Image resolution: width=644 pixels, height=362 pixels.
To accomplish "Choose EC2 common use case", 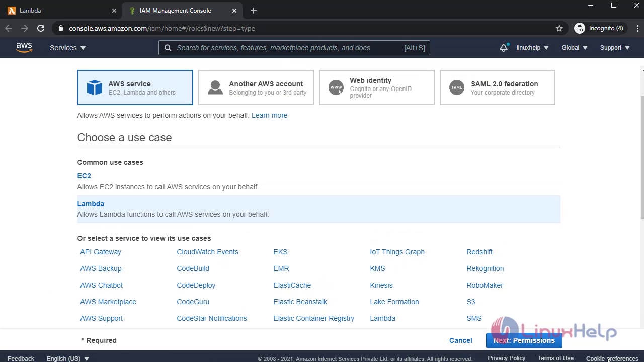I will (84, 176).
